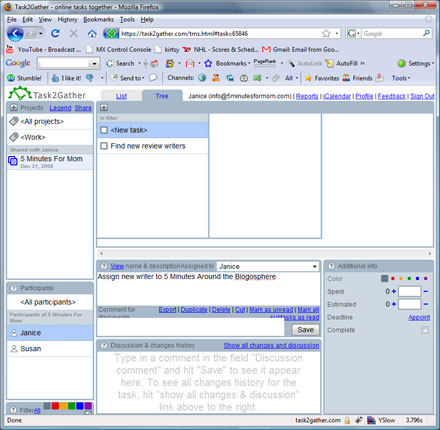Go to home page via Home icon

92,33
